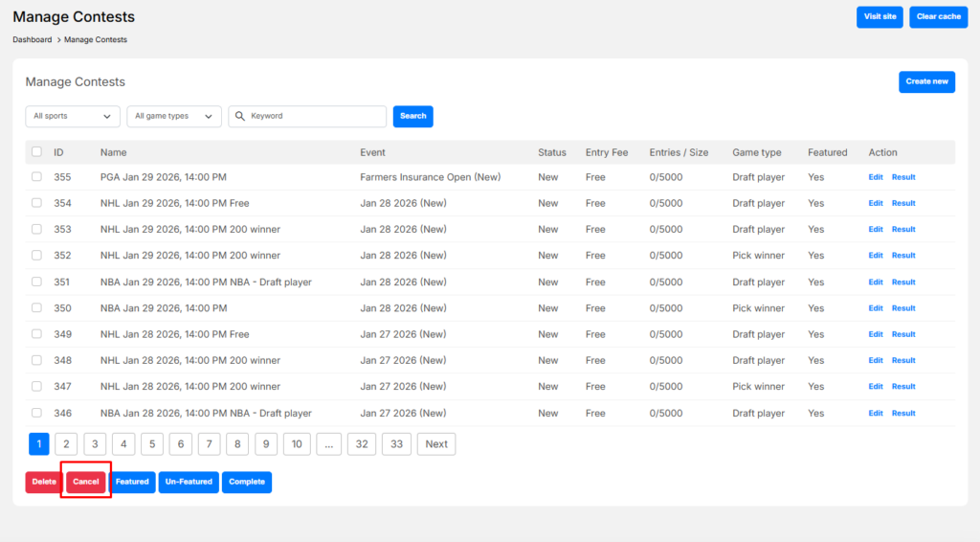Image resolution: width=980 pixels, height=542 pixels.
Task: Tick the select-all checkbox in table header
Action: (x=36, y=152)
